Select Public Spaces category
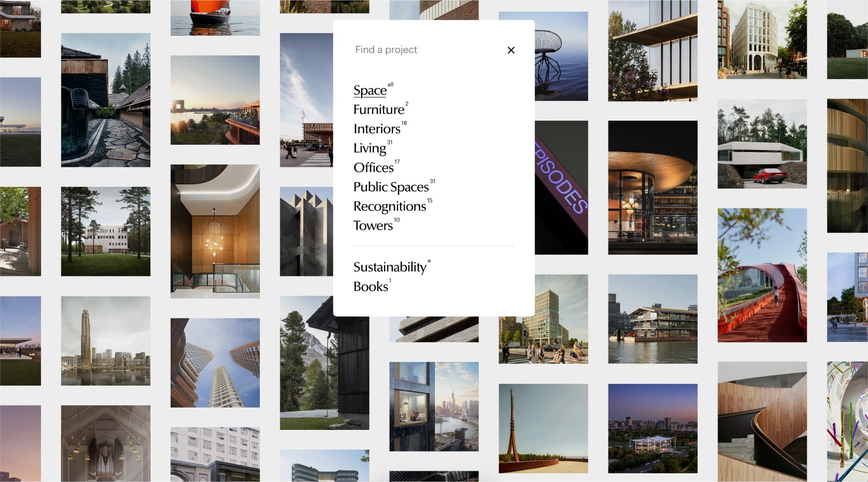The image size is (868, 482). (x=391, y=187)
